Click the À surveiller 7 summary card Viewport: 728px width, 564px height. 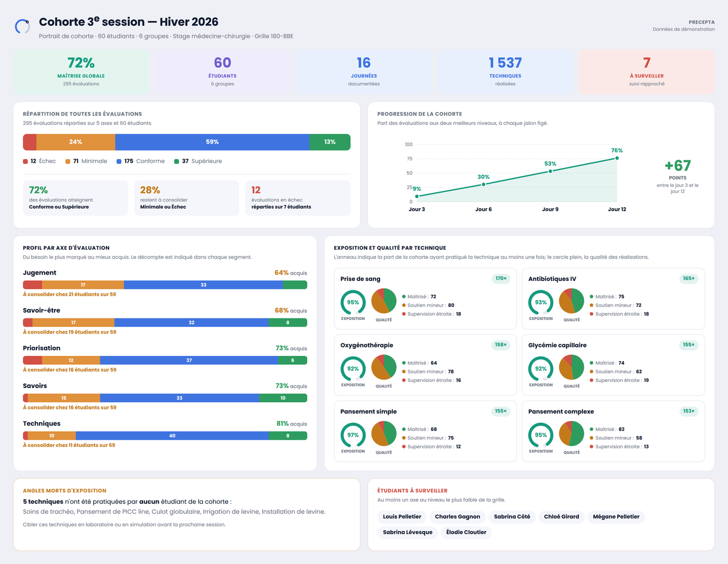647,72
